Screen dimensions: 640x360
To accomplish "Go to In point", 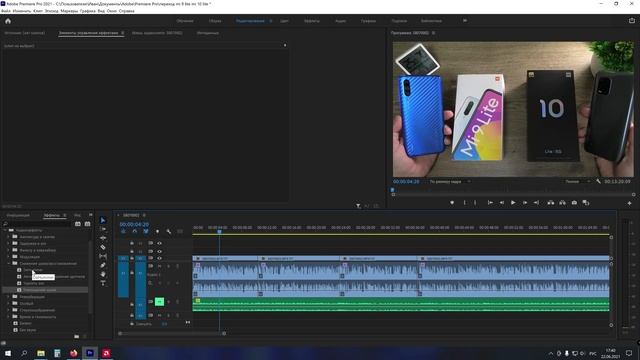I will pyautogui.click(x=490, y=202).
